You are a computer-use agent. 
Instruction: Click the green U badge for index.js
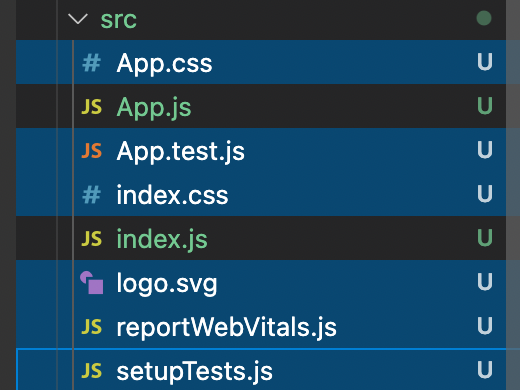tap(485, 238)
